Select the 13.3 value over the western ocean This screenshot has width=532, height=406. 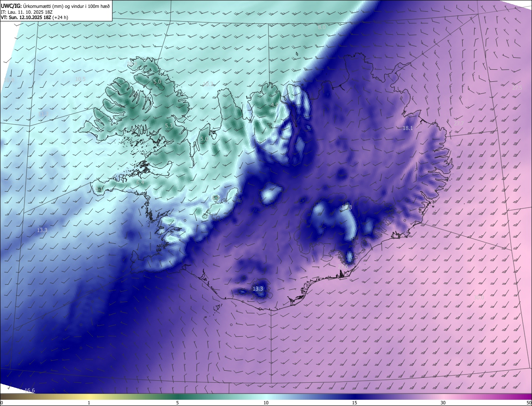(x=42, y=230)
